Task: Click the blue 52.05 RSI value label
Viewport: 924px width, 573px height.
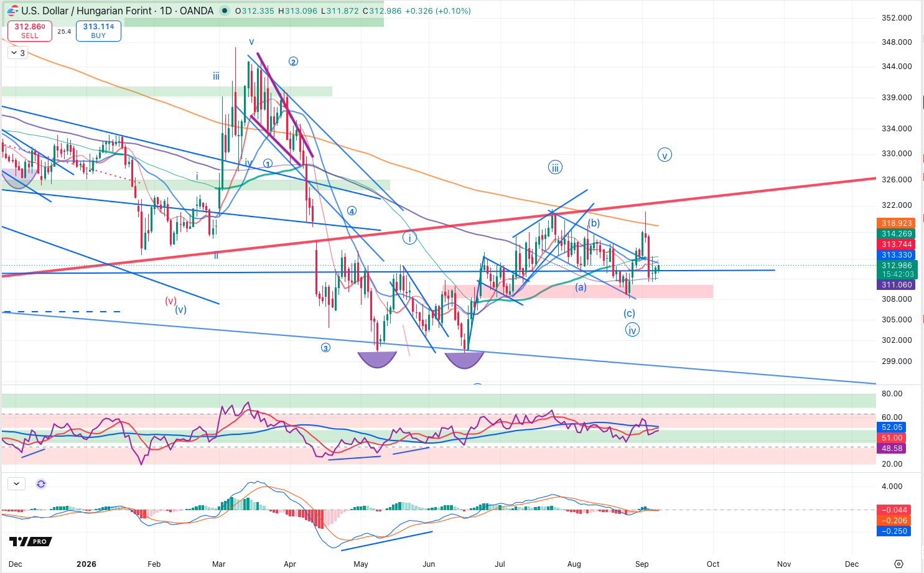Action: [892, 427]
